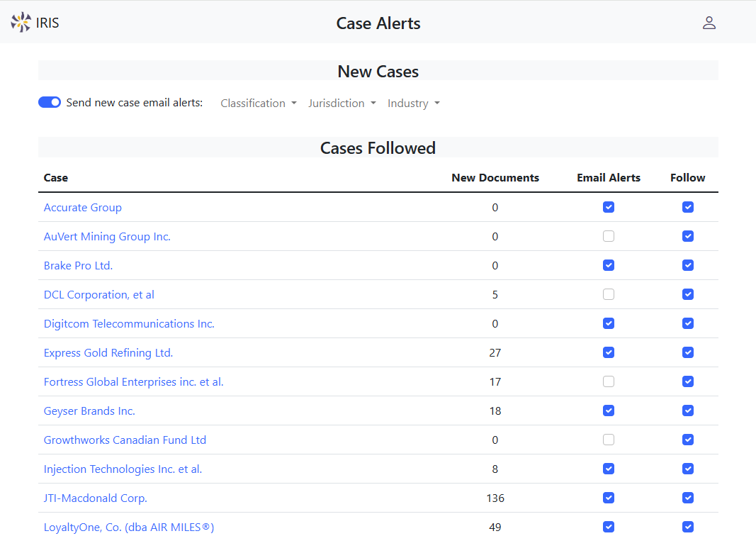
Task: Click the Case column header
Action: click(x=56, y=177)
